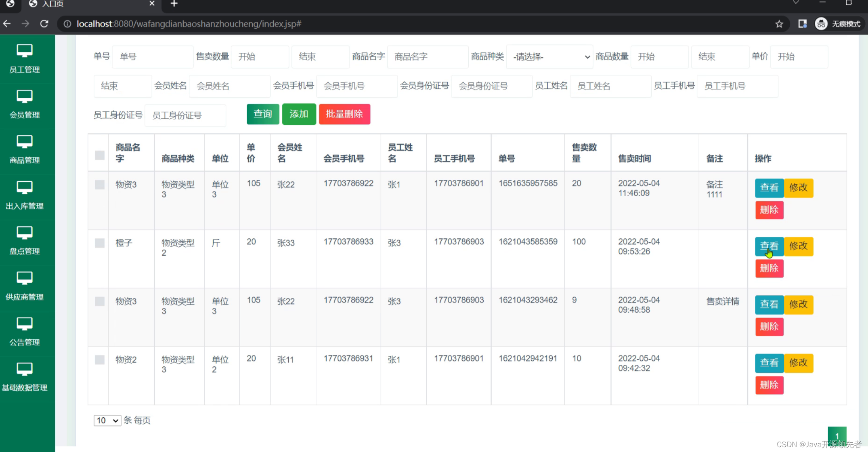Open the 商品种类 -请选择- dropdown
Screen dimensions: 868x452
(x=549, y=57)
